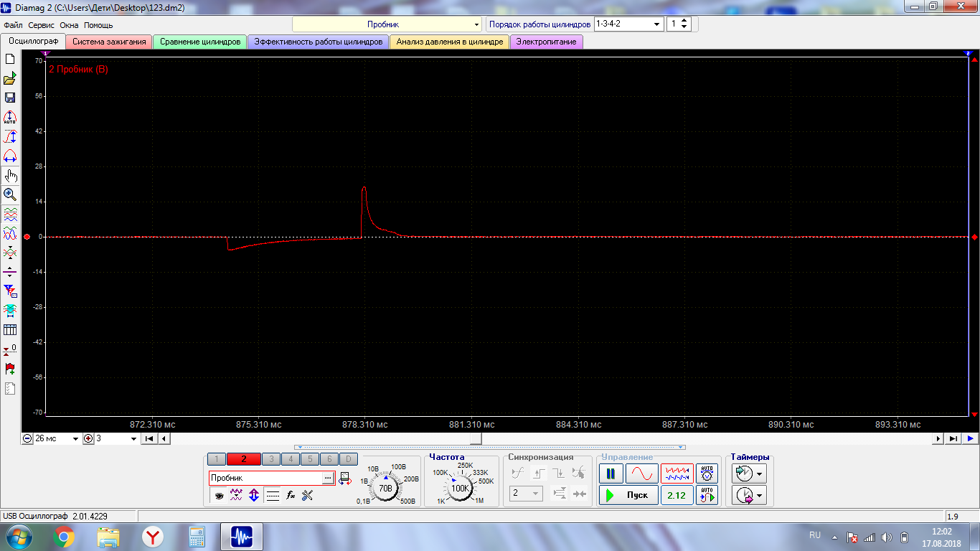Click the stacked waveforms layout icon
980x551 pixels.
pyautogui.click(x=10, y=214)
